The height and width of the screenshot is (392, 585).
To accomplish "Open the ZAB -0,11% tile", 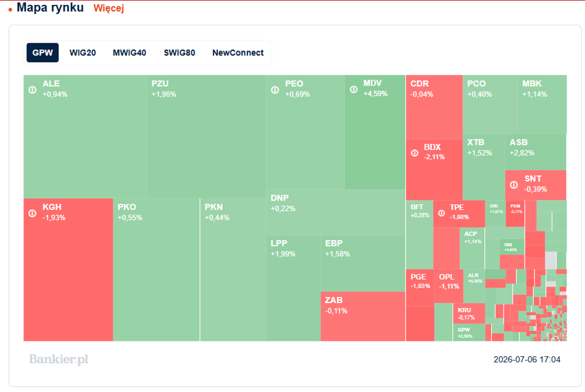I will click(363, 316).
